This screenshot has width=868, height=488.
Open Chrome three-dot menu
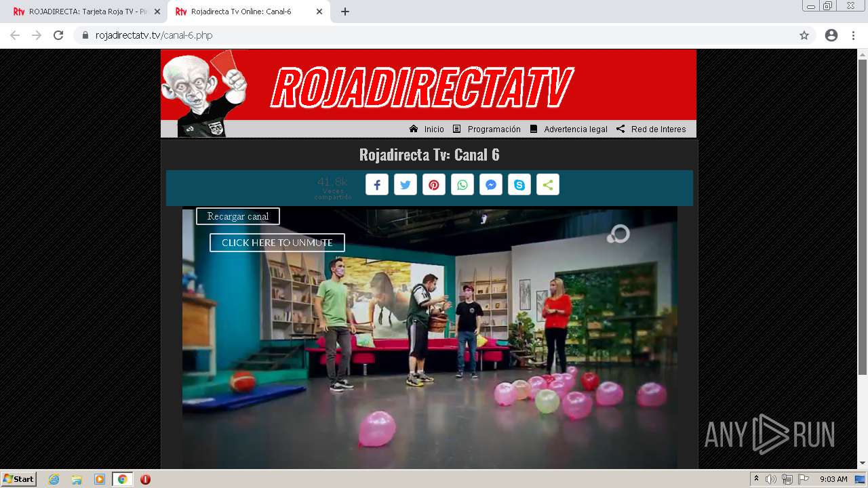pyautogui.click(x=853, y=35)
